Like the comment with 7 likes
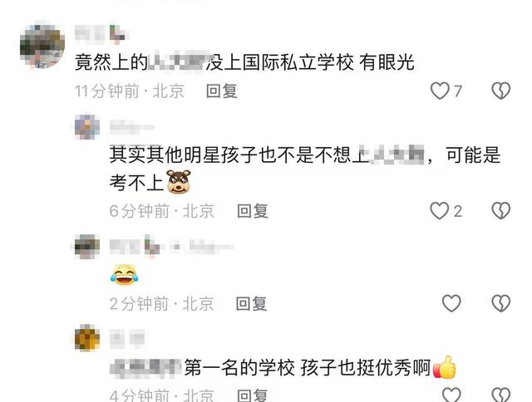Image resolution: width=532 pixels, height=402 pixels. pyautogui.click(x=440, y=91)
